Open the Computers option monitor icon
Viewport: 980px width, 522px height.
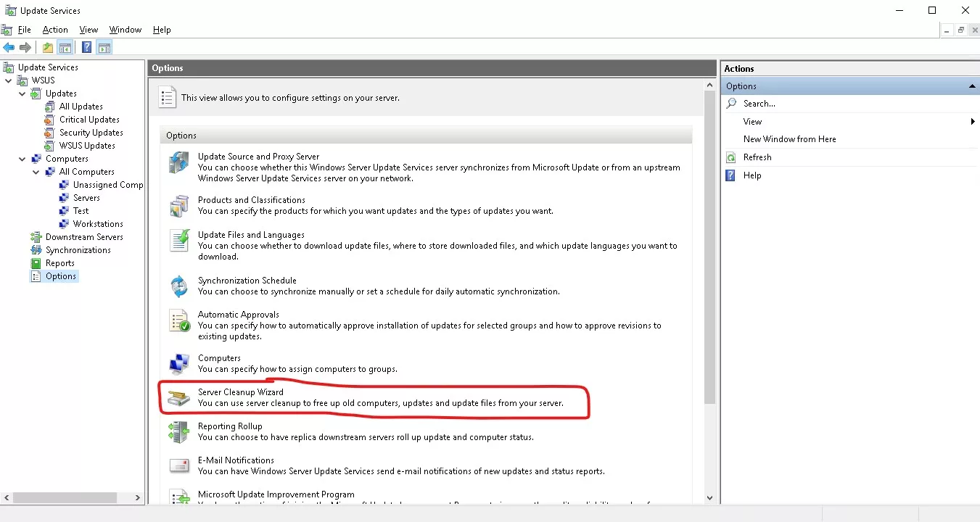pyautogui.click(x=178, y=364)
